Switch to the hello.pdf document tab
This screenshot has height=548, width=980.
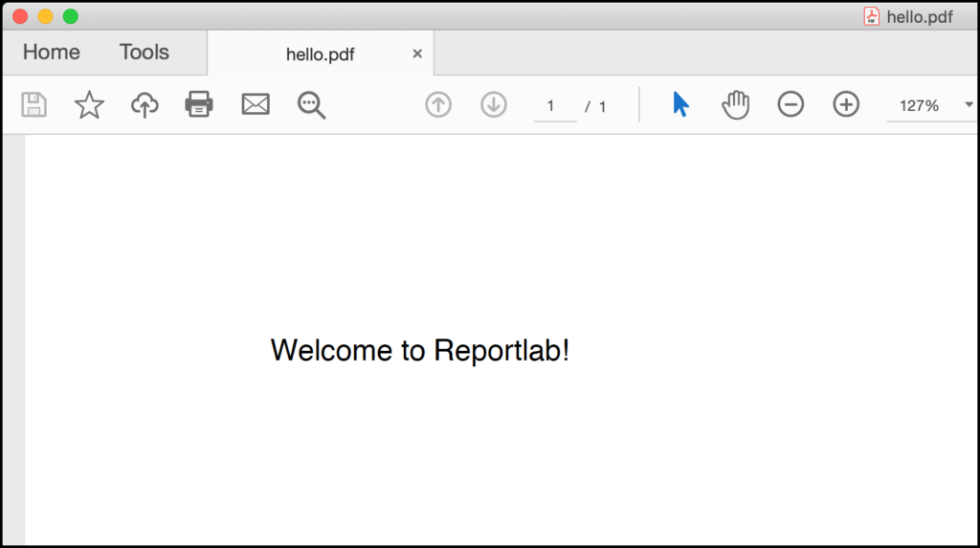point(320,55)
